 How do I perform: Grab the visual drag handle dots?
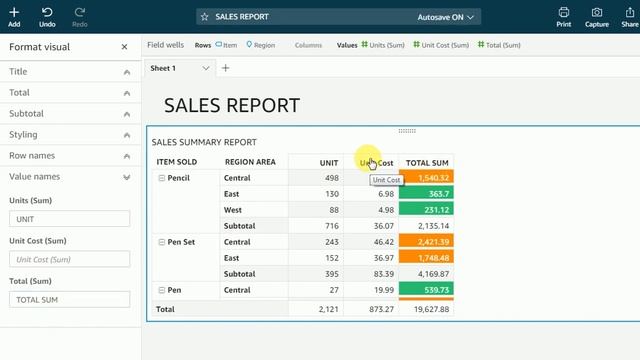tap(407, 131)
